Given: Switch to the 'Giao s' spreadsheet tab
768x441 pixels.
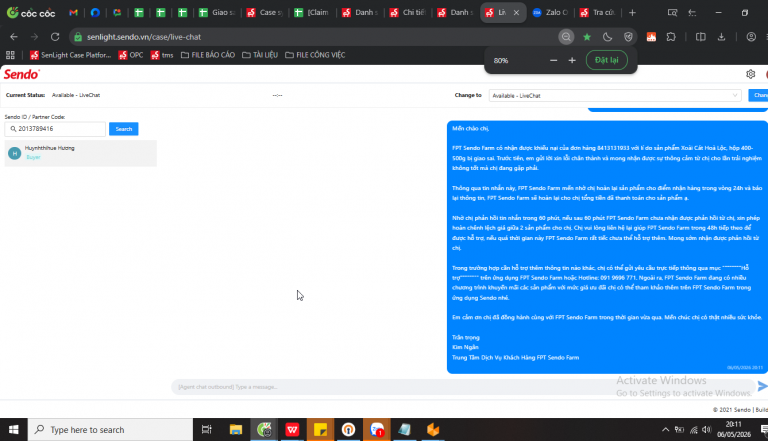Looking at the screenshot, I should [218, 13].
